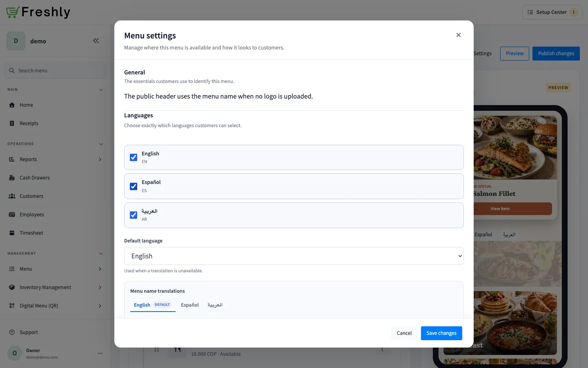Close the Menu settings dialog
The height and width of the screenshot is (368, 588).
(459, 35)
